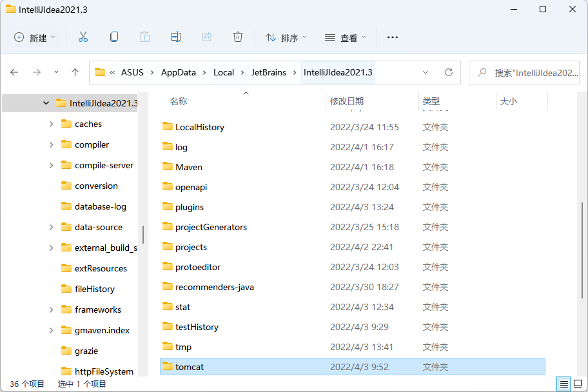Open the 新建 (New) dropdown
Screen dimensions: 588x392
pyautogui.click(x=35, y=37)
